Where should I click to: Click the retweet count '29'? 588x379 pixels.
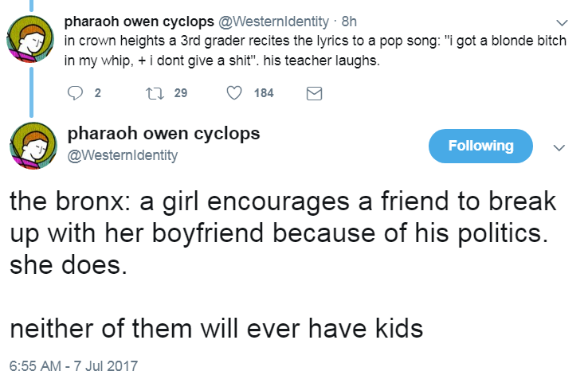[181, 93]
